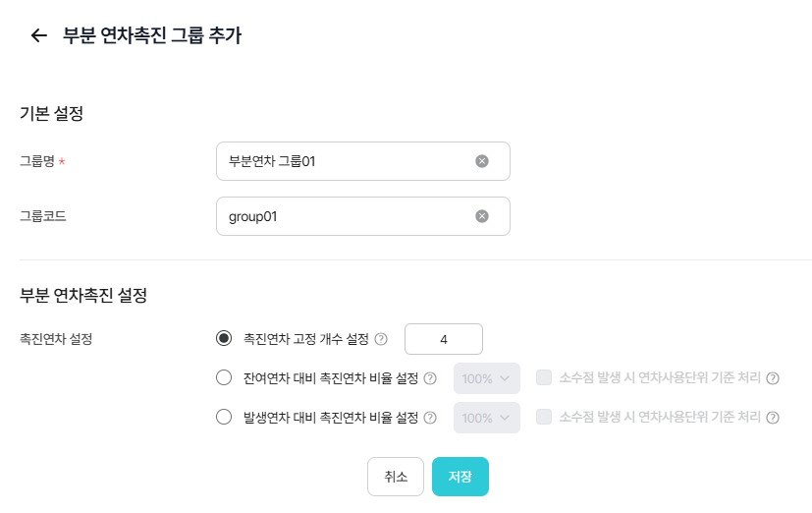Click the 취소 button
812x513 pixels.
(x=396, y=477)
